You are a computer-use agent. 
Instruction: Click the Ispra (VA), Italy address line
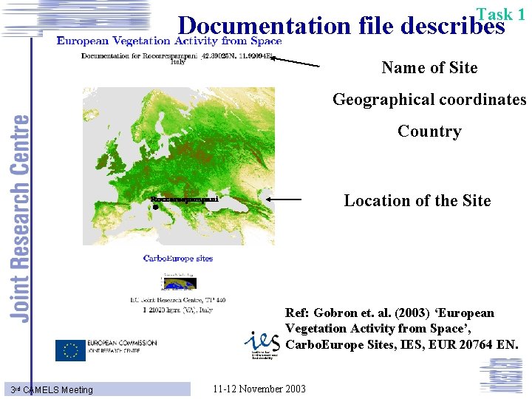click(178, 310)
